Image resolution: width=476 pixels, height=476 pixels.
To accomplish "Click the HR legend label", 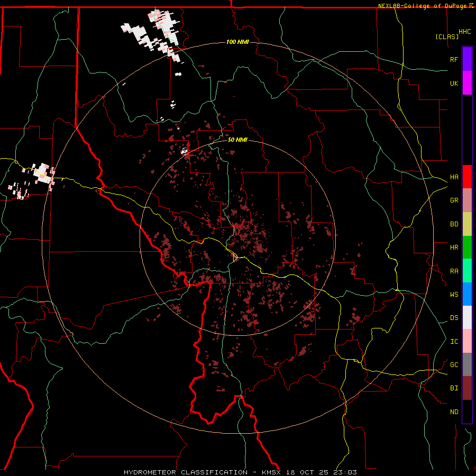I will click(x=454, y=248).
